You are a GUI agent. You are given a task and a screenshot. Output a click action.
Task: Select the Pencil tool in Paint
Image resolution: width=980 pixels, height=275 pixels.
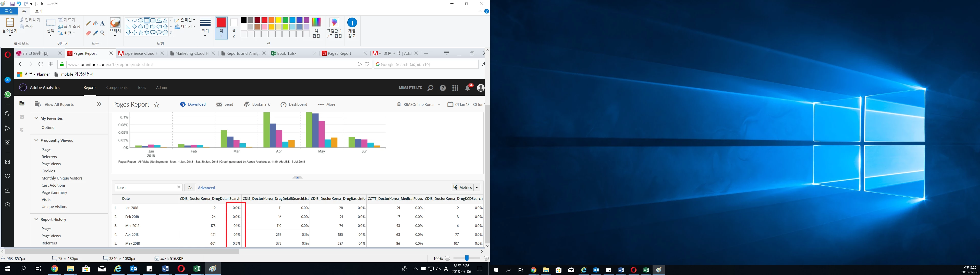point(88,23)
